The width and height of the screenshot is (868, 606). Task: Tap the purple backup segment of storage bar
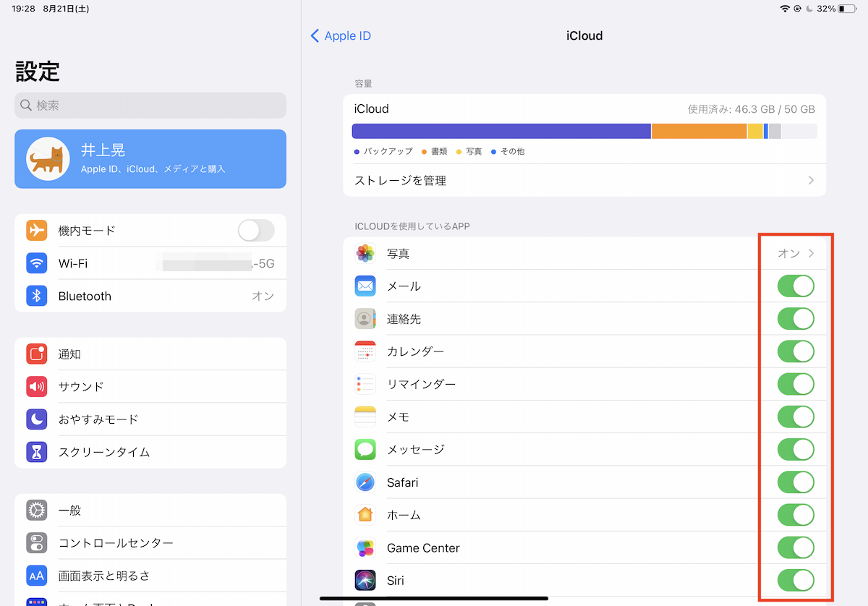point(501,131)
